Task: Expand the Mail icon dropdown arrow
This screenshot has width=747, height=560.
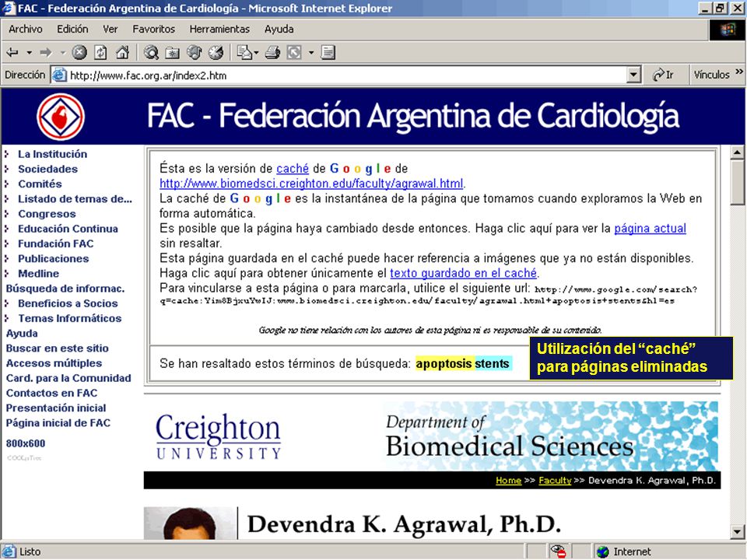Action: (256, 52)
